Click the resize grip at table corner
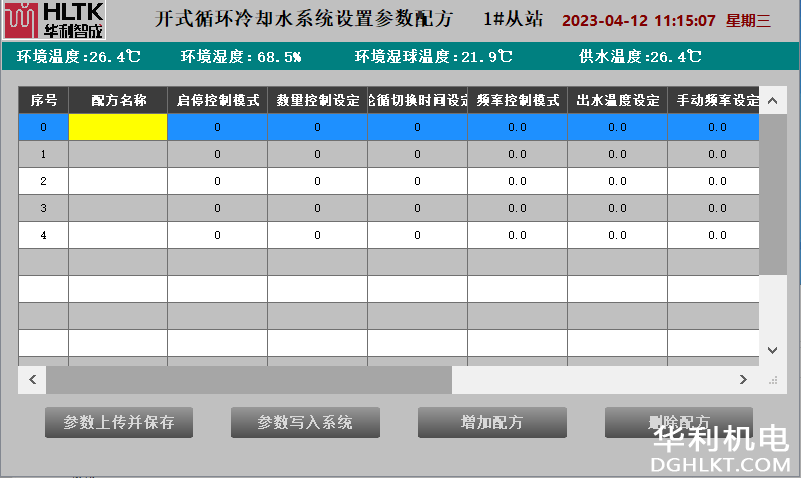The height and width of the screenshot is (478, 801). coord(772,380)
